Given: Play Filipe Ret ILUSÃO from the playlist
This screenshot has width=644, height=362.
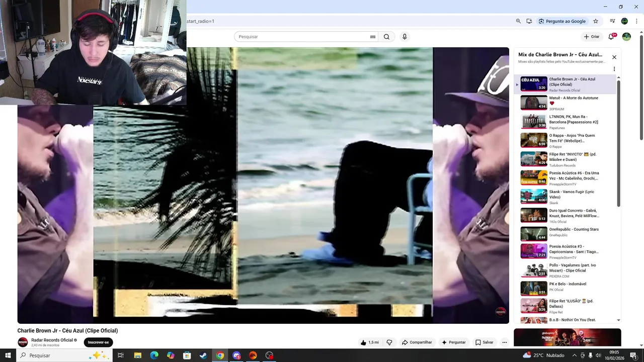Looking at the screenshot, I should coord(566,306).
